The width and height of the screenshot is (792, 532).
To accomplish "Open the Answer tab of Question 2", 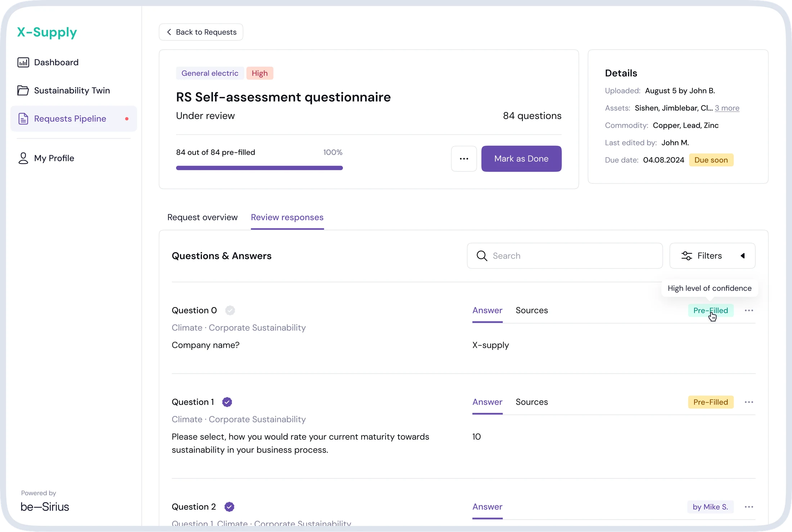I will coord(487,507).
